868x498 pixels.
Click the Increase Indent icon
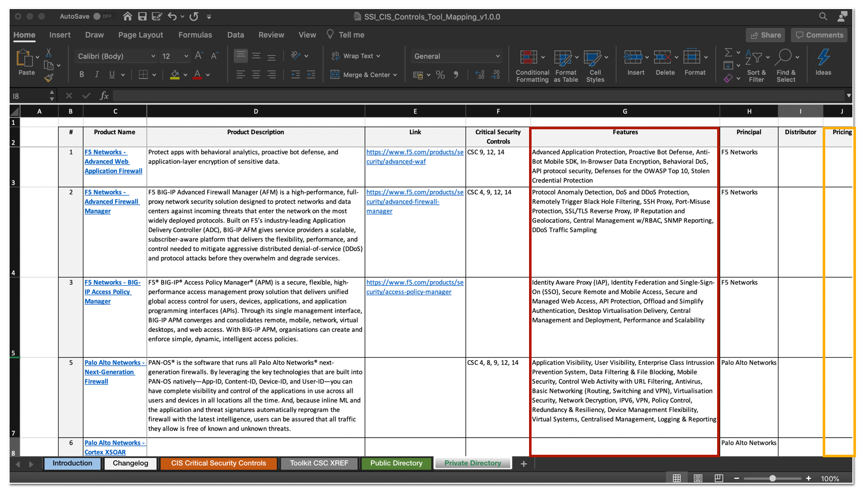311,74
